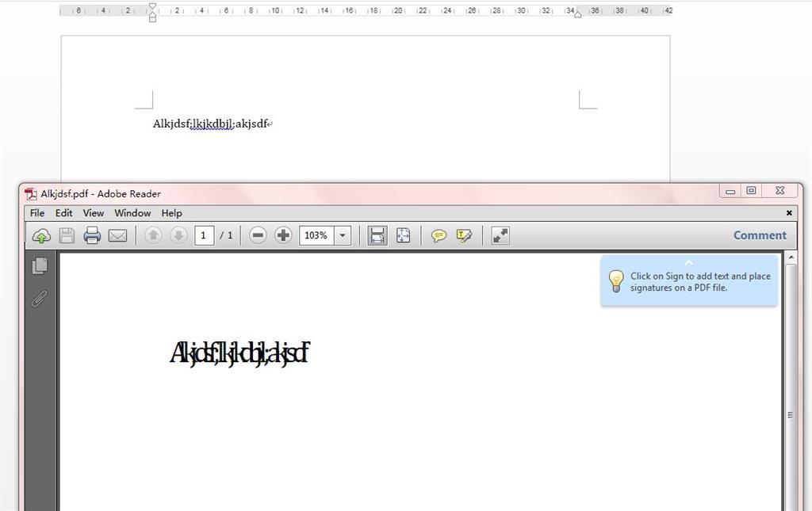Print the Alkjdsf.pdf document
This screenshot has height=511, width=812.
pos(92,235)
